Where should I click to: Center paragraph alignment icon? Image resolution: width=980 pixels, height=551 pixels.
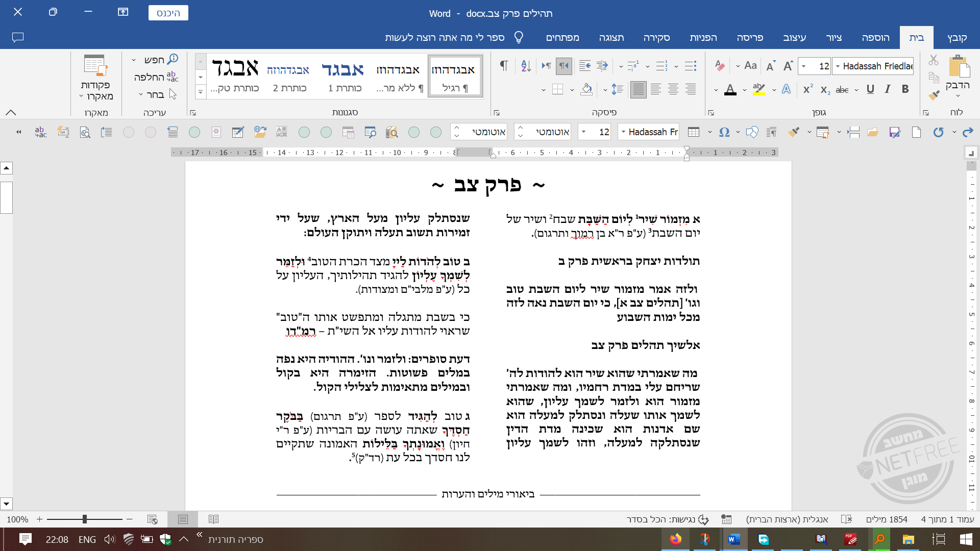click(x=673, y=89)
